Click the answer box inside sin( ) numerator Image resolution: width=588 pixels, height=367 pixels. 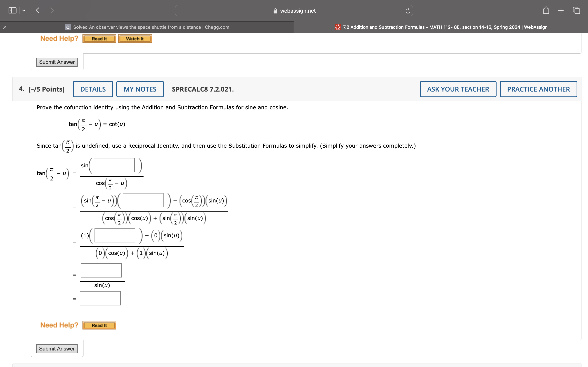[114, 165]
